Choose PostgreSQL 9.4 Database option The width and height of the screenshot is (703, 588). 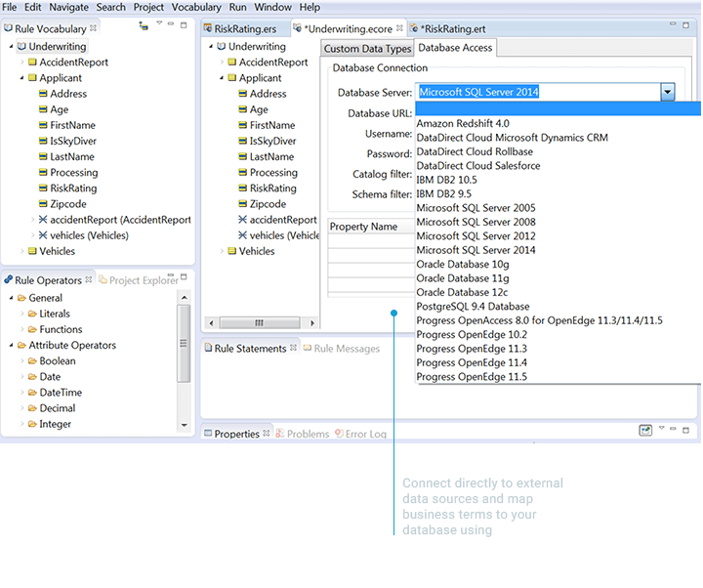tap(473, 307)
